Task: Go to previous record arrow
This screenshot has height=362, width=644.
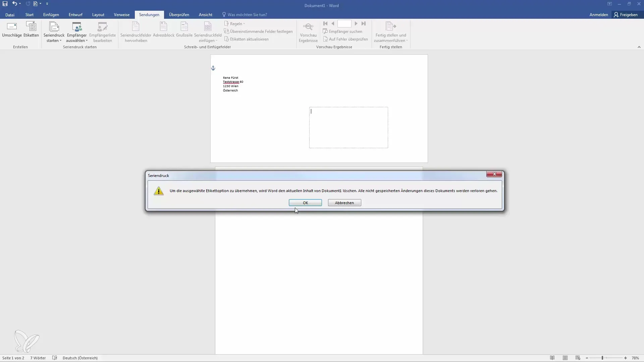Action: pos(333,23)
